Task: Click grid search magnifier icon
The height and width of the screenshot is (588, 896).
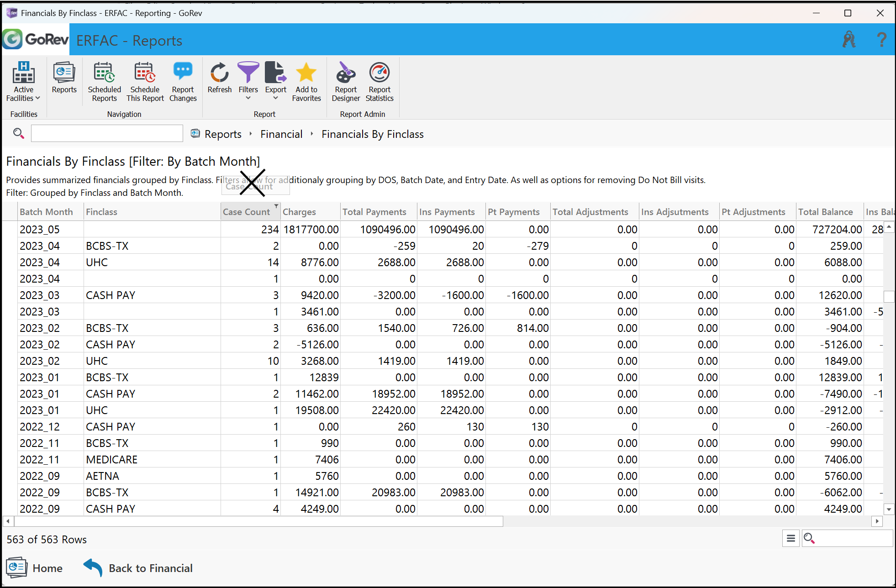Action: pyautogui.click(x=809, y=539)
